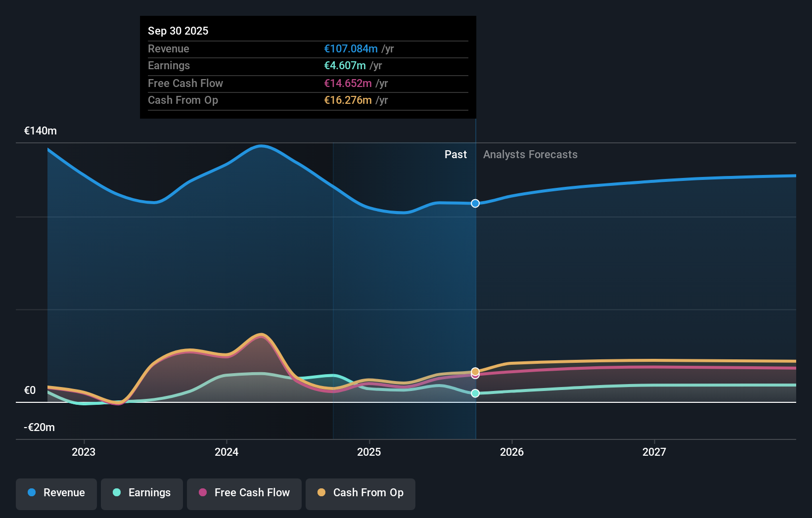Click the Cash From Op legend color dot

(x=322, y=493)
